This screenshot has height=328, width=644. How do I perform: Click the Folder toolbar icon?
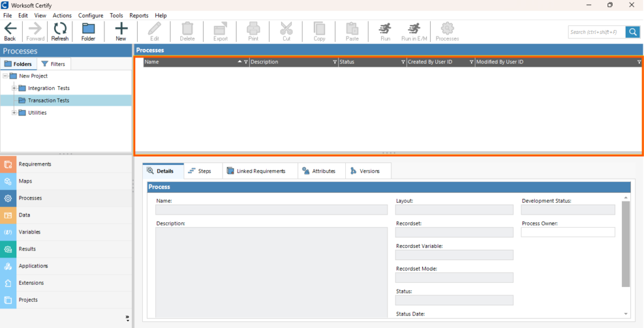[88, 31]
